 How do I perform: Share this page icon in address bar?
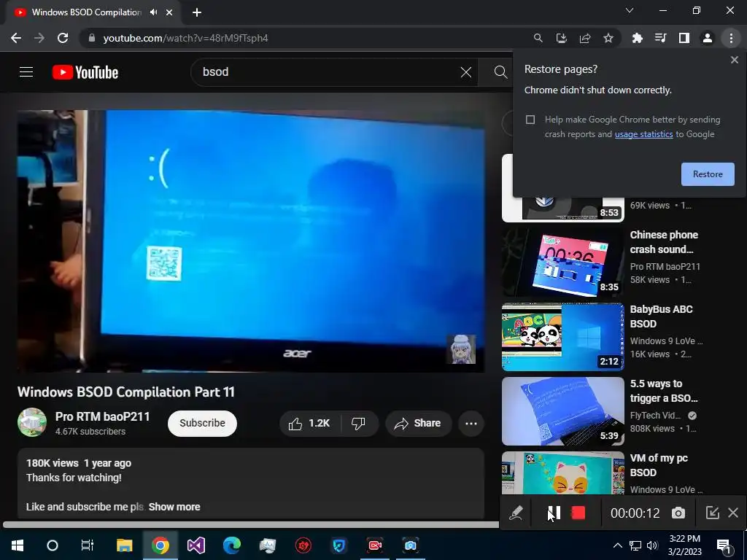coord(585,38)
